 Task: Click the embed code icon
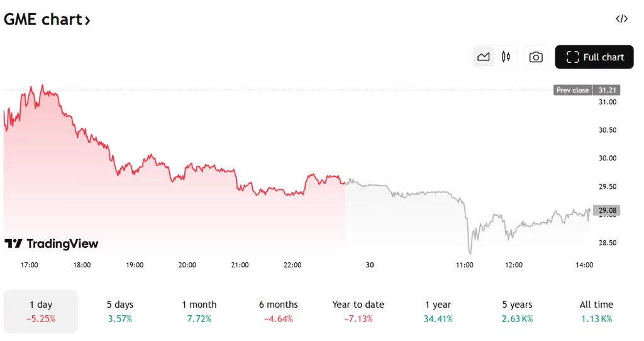click(621, 19)
